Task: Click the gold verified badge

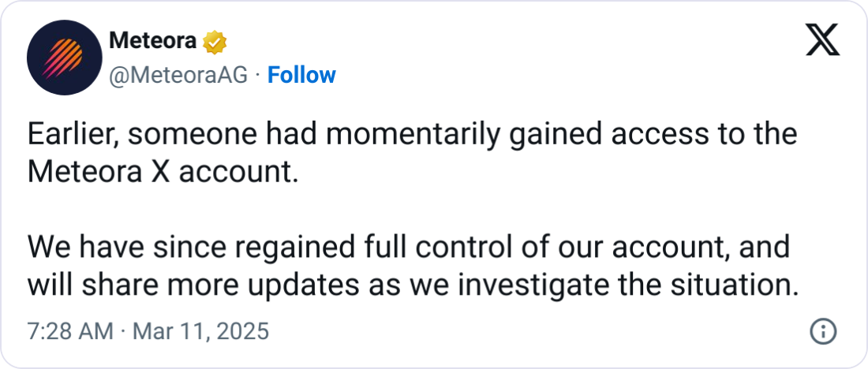Action: 215,42
